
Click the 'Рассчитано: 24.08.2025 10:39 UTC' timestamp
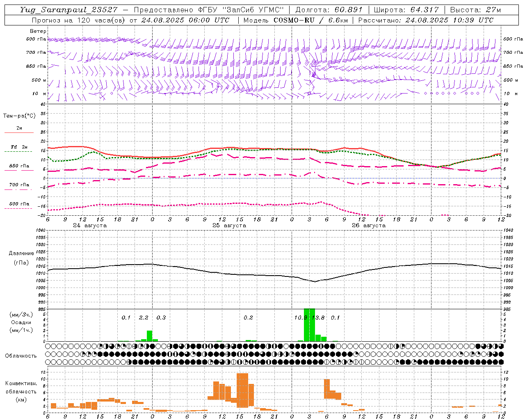tap(426, 20)
